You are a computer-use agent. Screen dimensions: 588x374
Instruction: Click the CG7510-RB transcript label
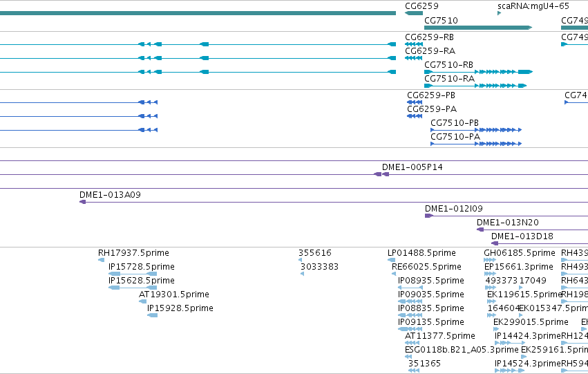pos(449,65)
